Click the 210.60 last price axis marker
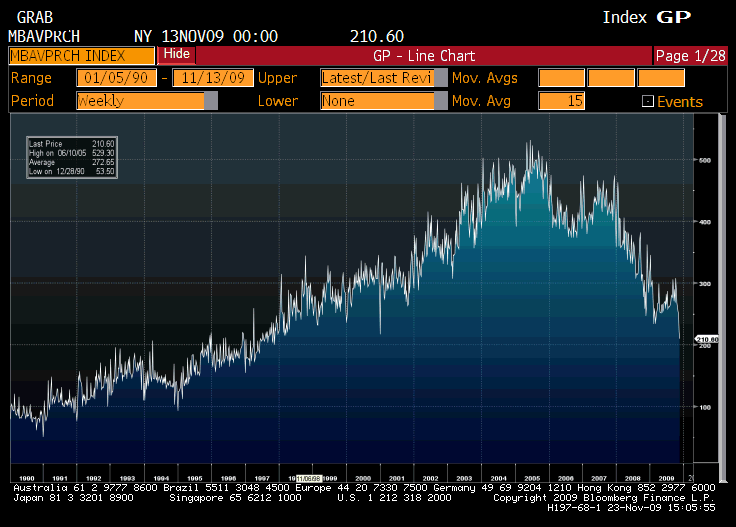This screenshot has height=527, width=736. click(707, 339)
